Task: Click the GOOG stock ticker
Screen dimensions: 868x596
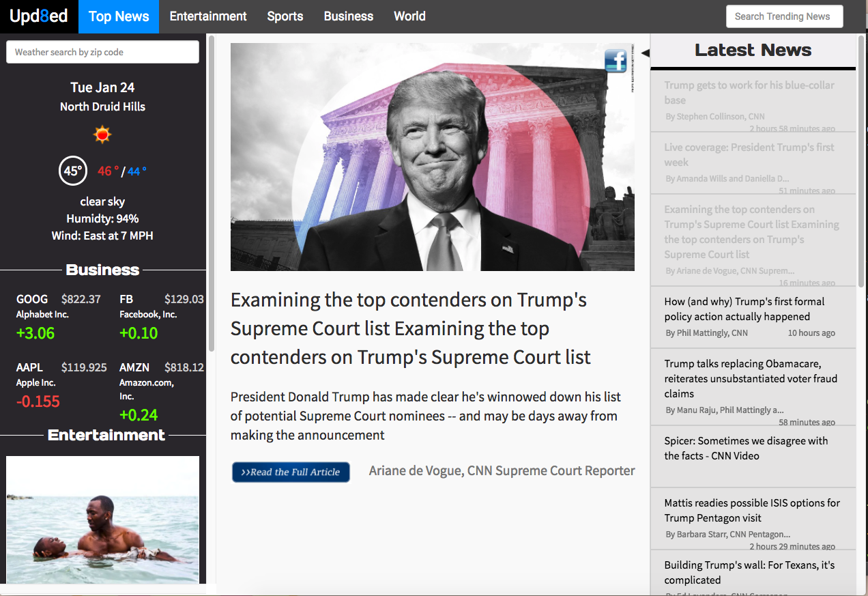Action: tap(32, 299)
